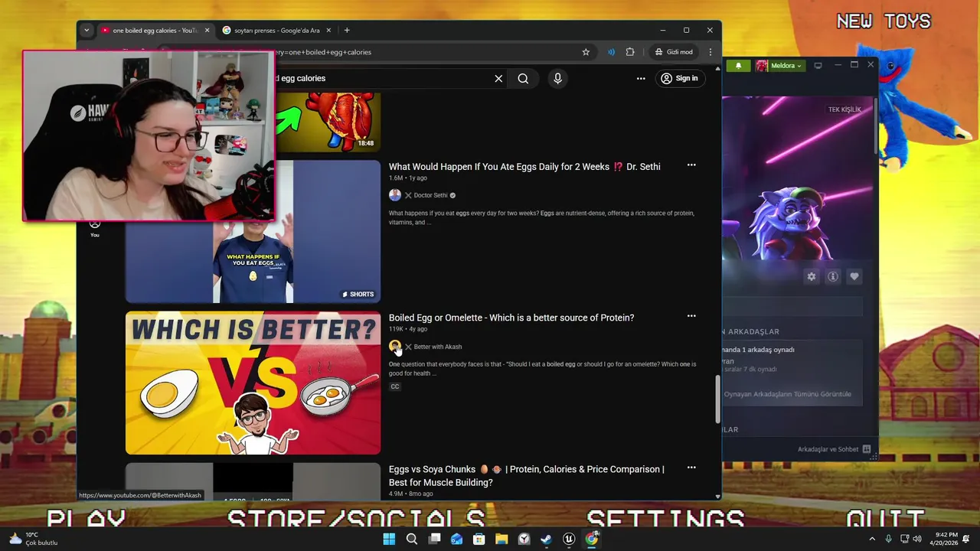Screen dimensions: 980x551
Task: Open Oynayan Arkadaşların Tümünü Görüntüle in Steam
Action: click(x=787, y=394)
